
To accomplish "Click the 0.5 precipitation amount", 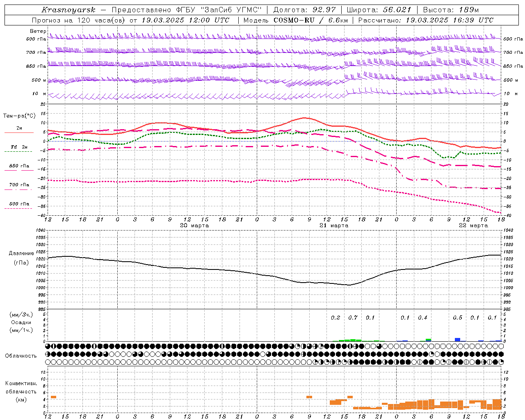I will click(x=457, y=317).
